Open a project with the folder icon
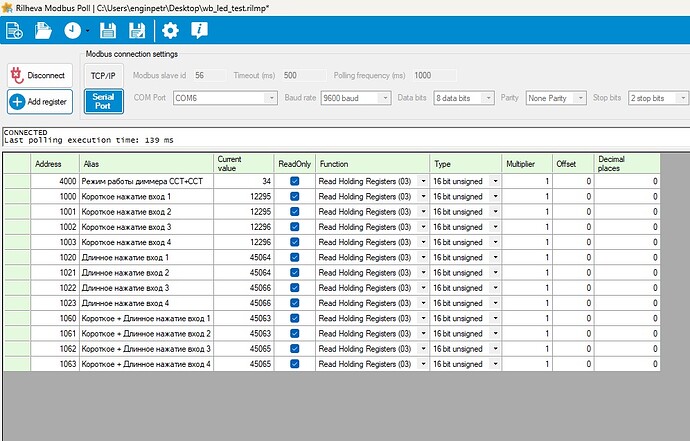The image size is (690, 441). tap(43, 31)
